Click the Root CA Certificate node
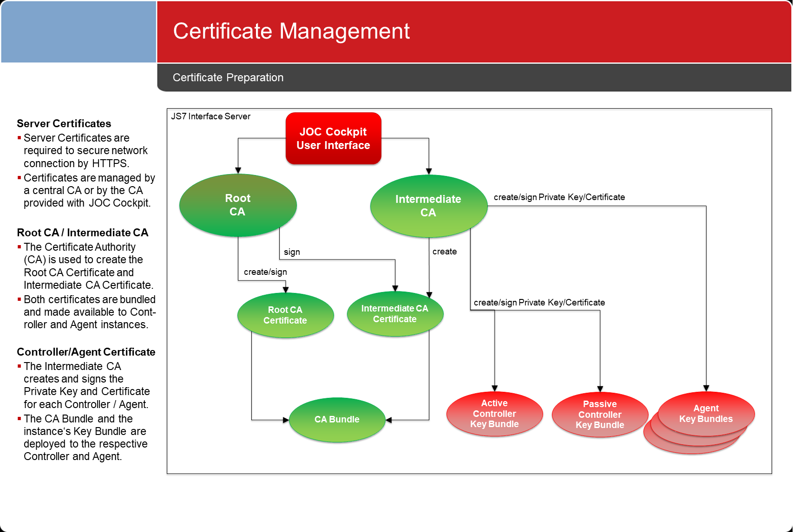This screenshot has width=793, height=532. 285,315
